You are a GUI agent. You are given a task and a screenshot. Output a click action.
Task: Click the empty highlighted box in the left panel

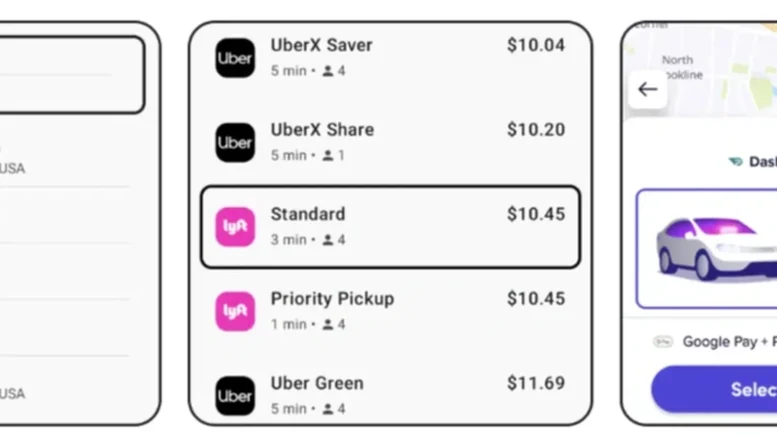pos(68,75)
